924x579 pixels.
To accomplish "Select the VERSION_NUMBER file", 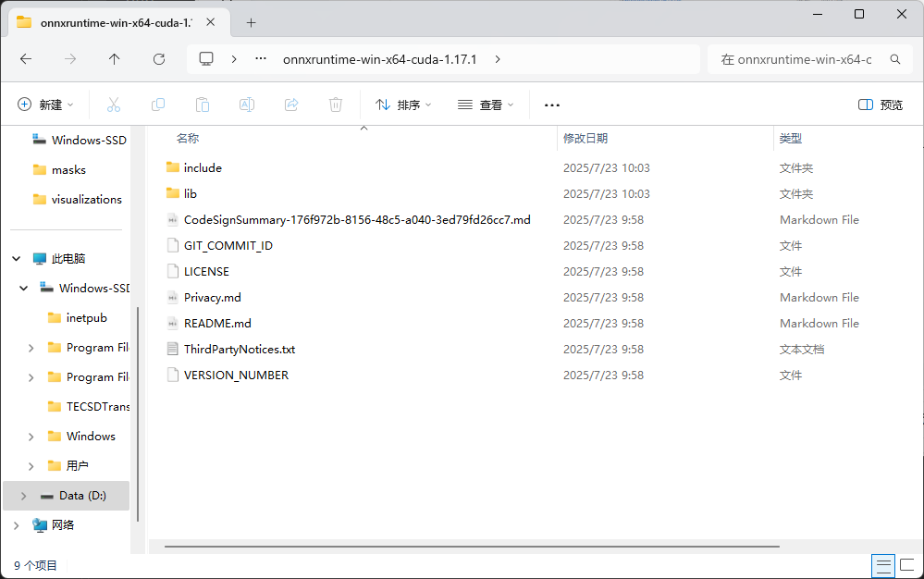I will [x=236, y=376].
